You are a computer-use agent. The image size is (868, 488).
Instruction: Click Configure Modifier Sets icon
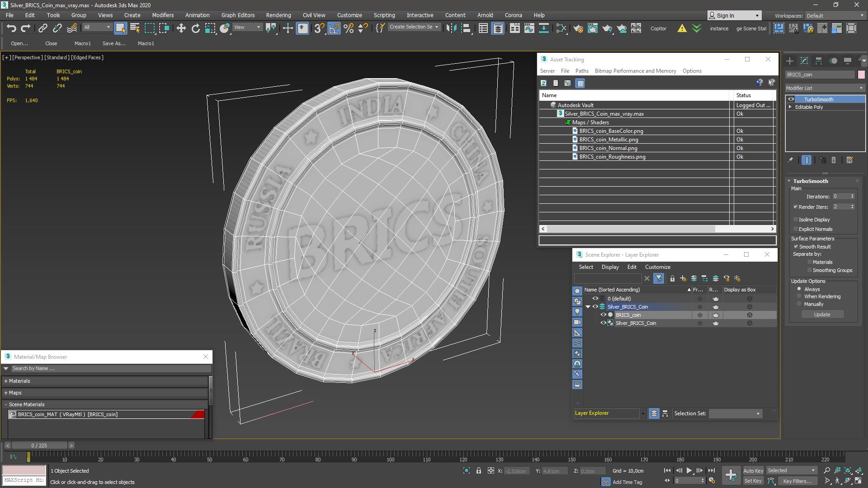(x=849, y=160)
